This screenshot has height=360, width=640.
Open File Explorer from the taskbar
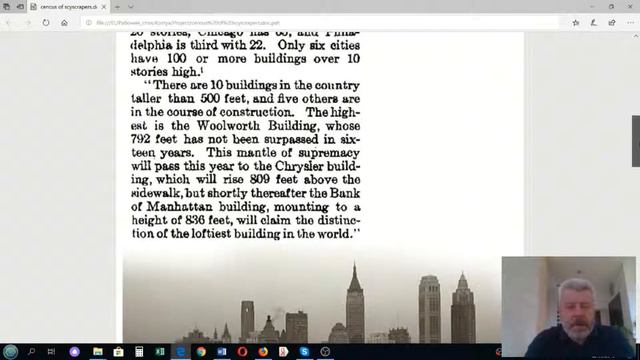click(98, 351)
